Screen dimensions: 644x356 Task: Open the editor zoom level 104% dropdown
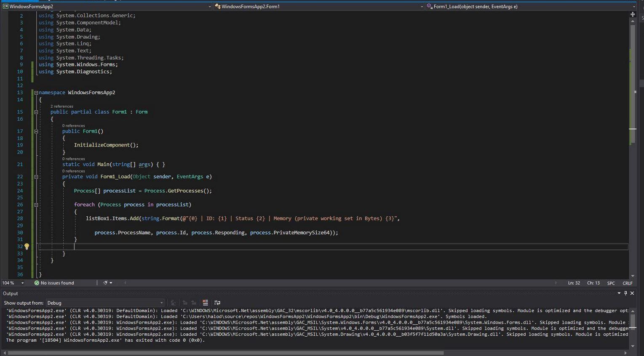pos(22,283)
